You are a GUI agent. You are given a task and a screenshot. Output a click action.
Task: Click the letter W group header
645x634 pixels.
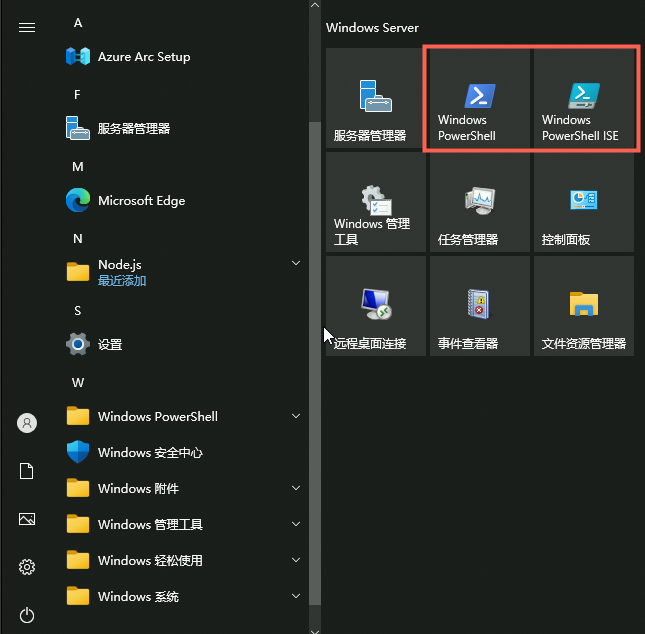[78, 383]
